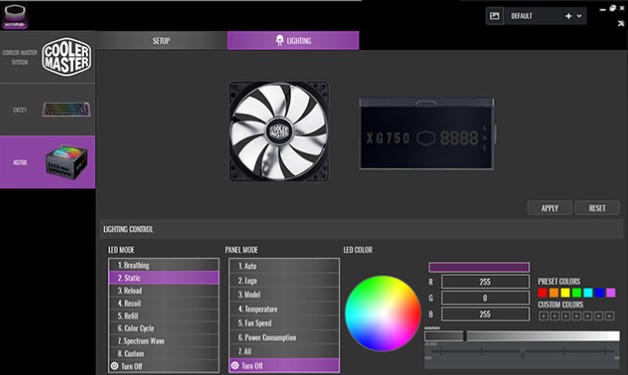Select Model panel mode

point(284,294)
